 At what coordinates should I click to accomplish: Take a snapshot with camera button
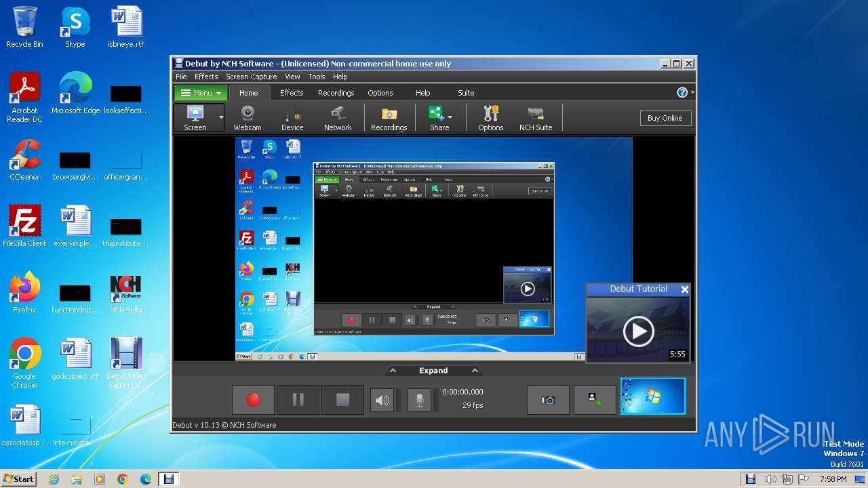[548, 400]
